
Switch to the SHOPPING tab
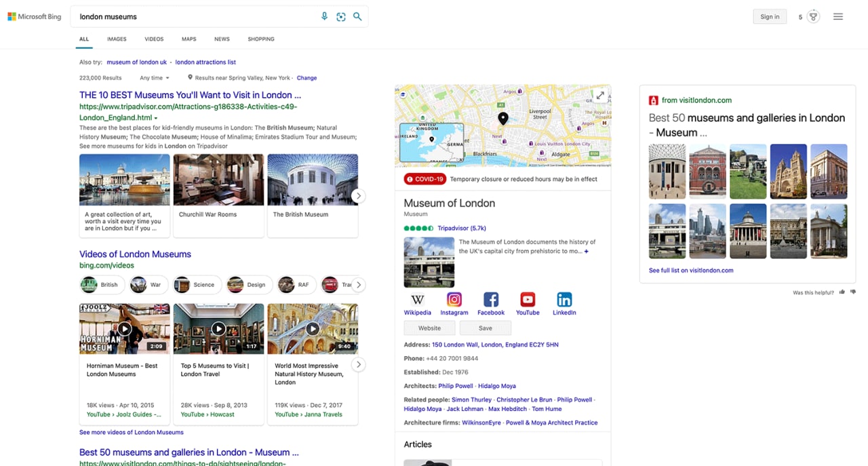[261, 39]
